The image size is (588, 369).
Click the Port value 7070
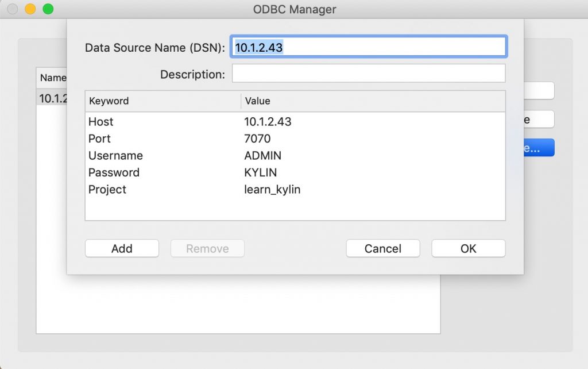[x=257, y=139]
